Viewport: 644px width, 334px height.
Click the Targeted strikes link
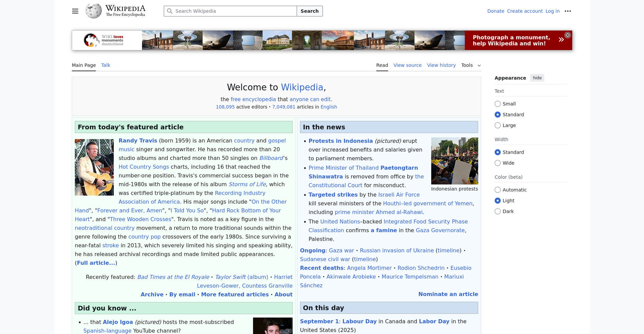coord(333,195)
